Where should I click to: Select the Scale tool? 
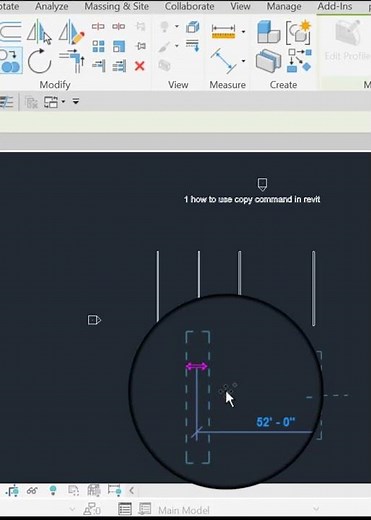(119, 46)
